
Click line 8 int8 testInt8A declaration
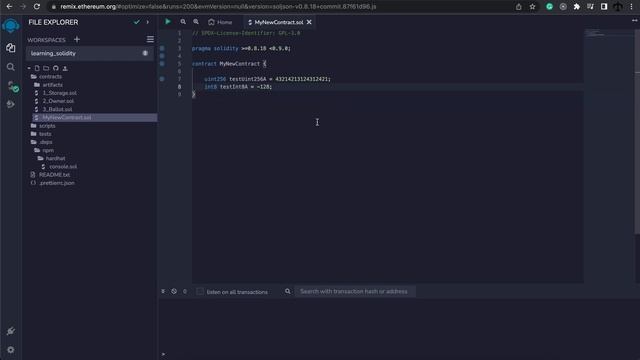point(238,87)
